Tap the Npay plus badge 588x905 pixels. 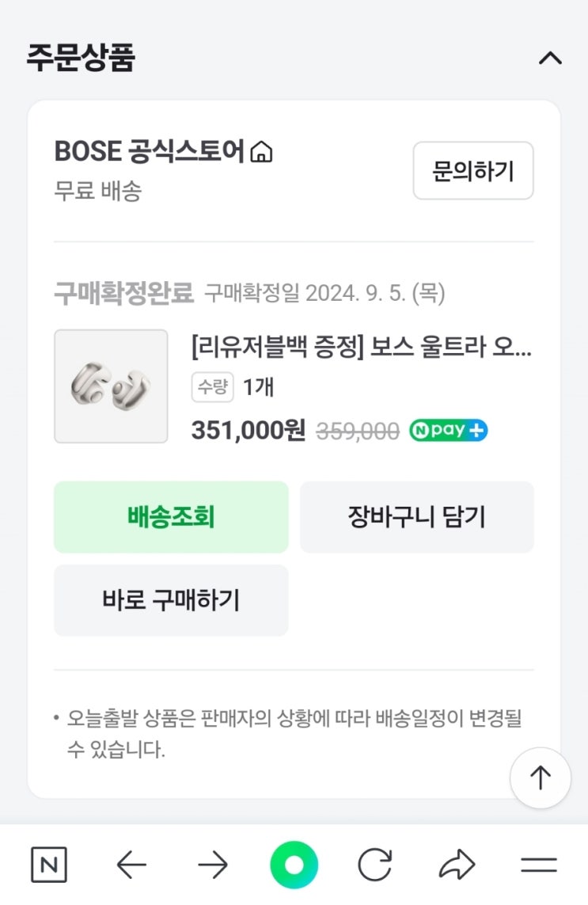click(x=448, y=431)
